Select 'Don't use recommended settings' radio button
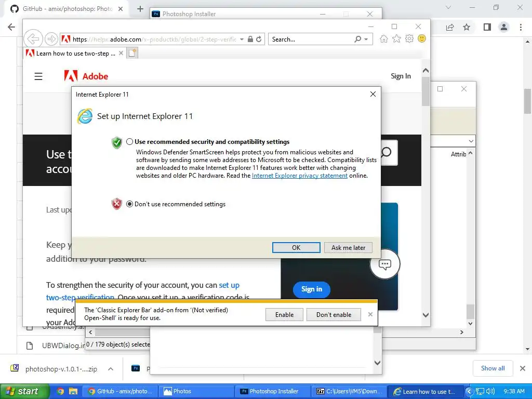 pyautogui.click(x=129, y=204)
